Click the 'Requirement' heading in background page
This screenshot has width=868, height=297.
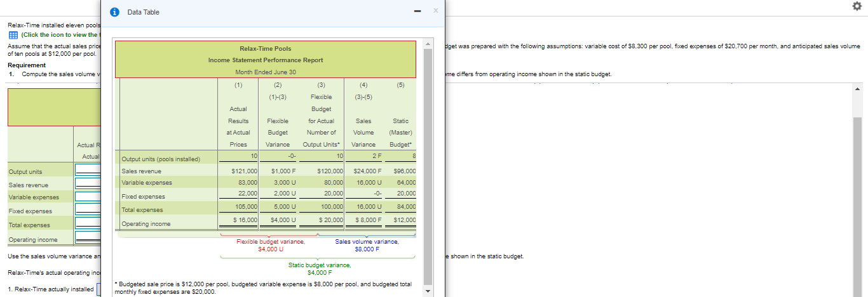[27, 65]
